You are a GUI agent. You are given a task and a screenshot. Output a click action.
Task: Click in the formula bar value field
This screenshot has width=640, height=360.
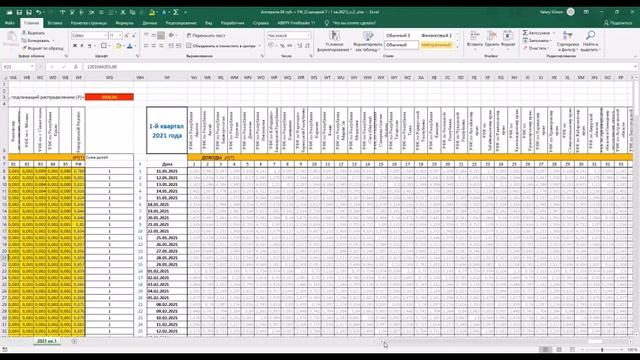point(359,67)
